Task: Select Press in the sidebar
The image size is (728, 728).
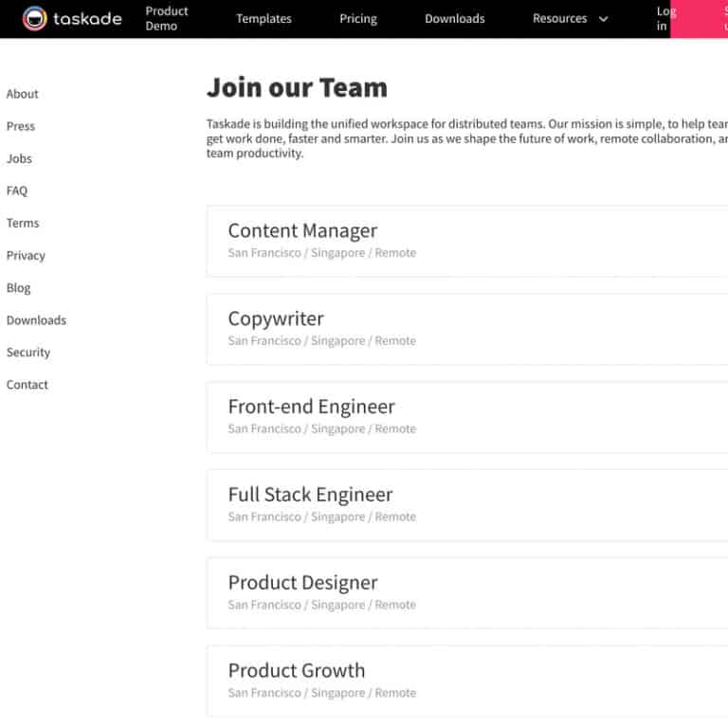Action: click(21, 126)
